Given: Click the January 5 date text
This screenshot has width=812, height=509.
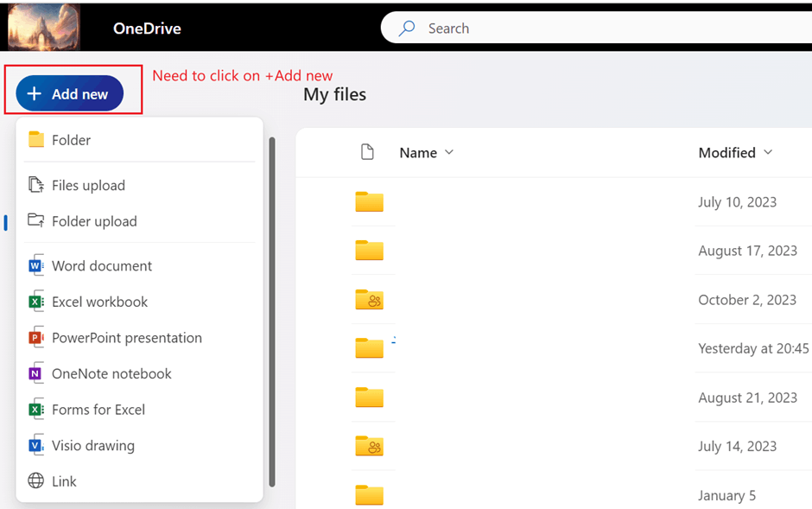Looking at the screenshot, I should [x=727, y=495].
